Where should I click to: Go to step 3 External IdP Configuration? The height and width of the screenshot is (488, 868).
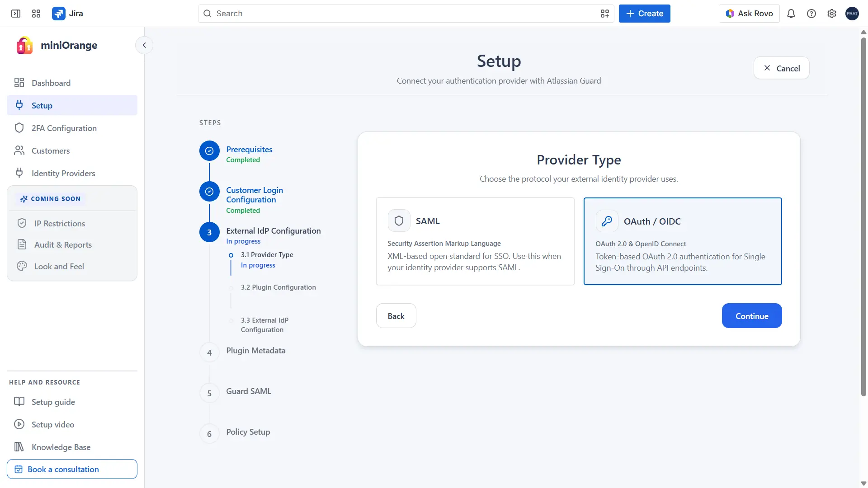274,231
